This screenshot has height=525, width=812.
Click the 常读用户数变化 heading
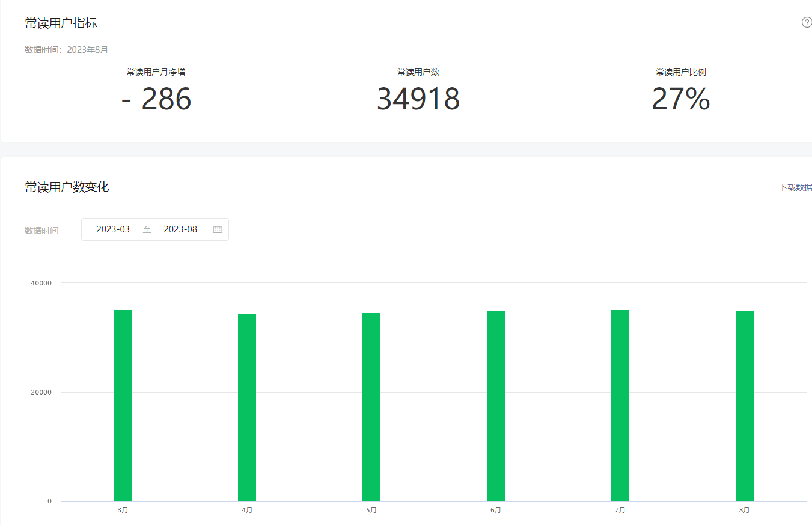pos(67,187)
